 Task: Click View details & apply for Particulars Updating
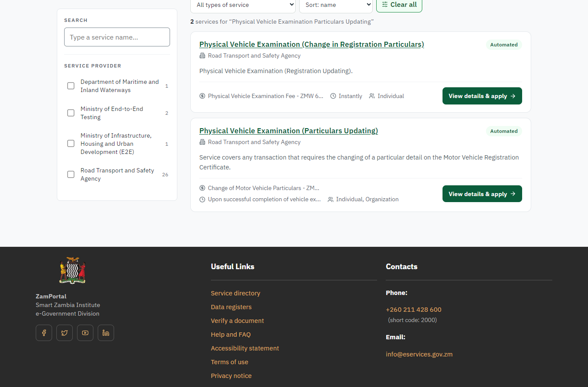pyautogui.click(x=482, y=194)
